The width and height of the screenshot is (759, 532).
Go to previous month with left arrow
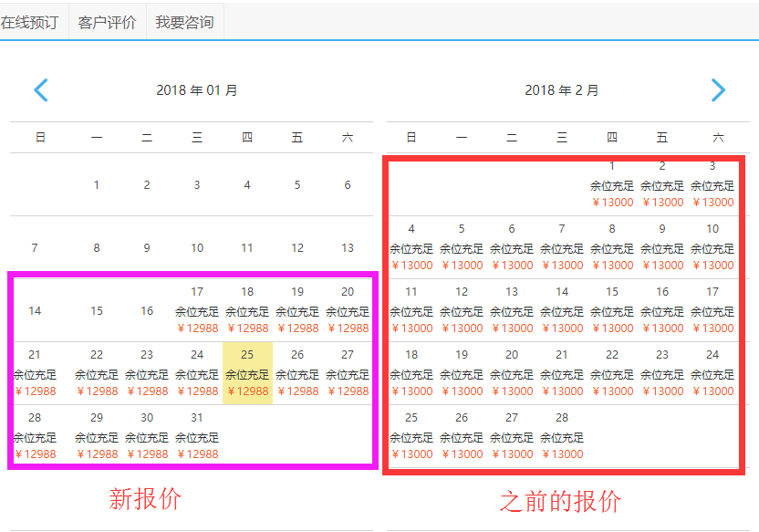pos(40,89)
